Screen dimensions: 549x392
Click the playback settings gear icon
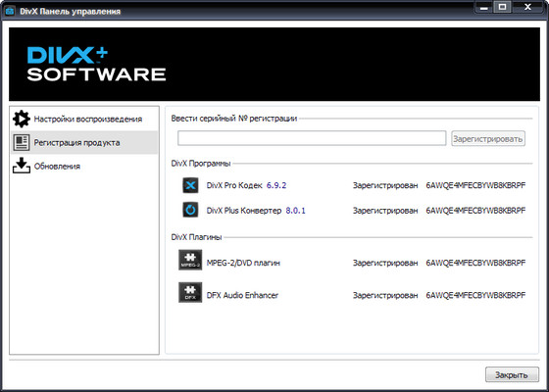22,119
